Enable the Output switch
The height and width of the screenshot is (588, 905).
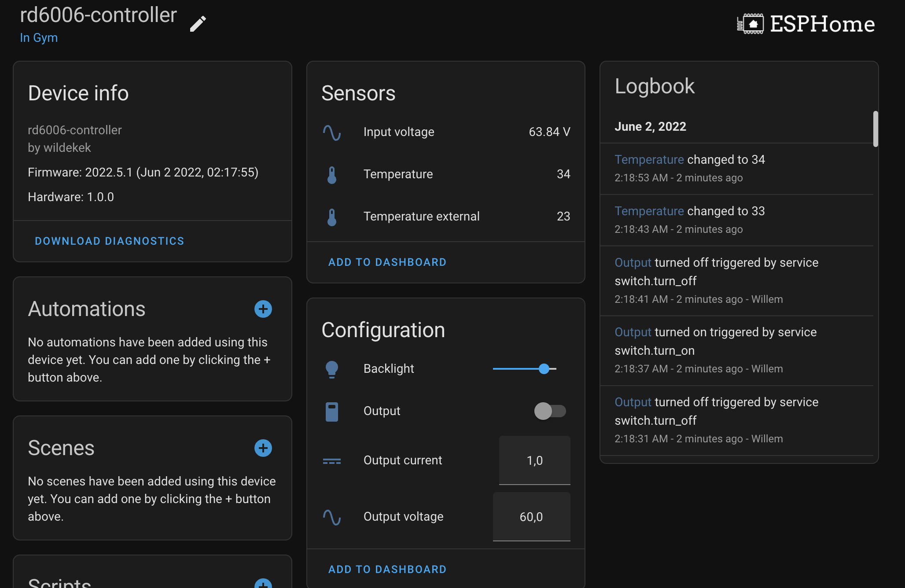click(x=549, y=411)
